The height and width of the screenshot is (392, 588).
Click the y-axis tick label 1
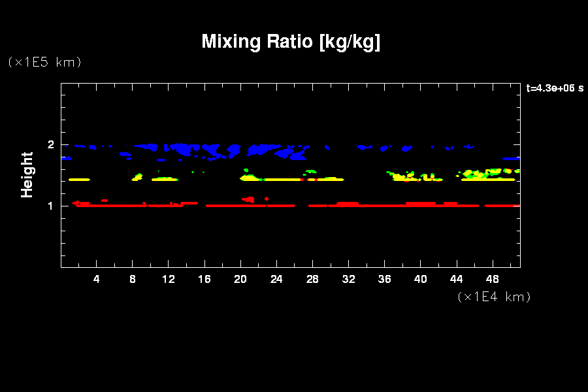(51, 206)
